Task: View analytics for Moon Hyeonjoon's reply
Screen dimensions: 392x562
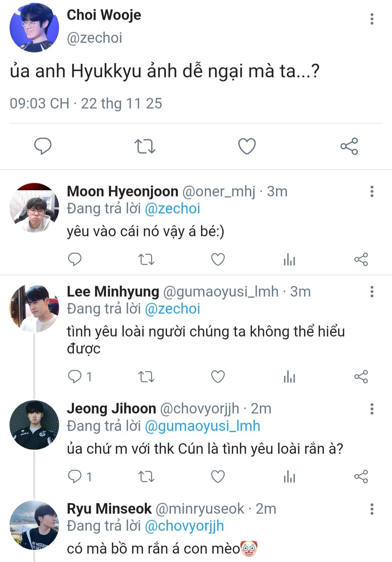Action: (289, 260)
